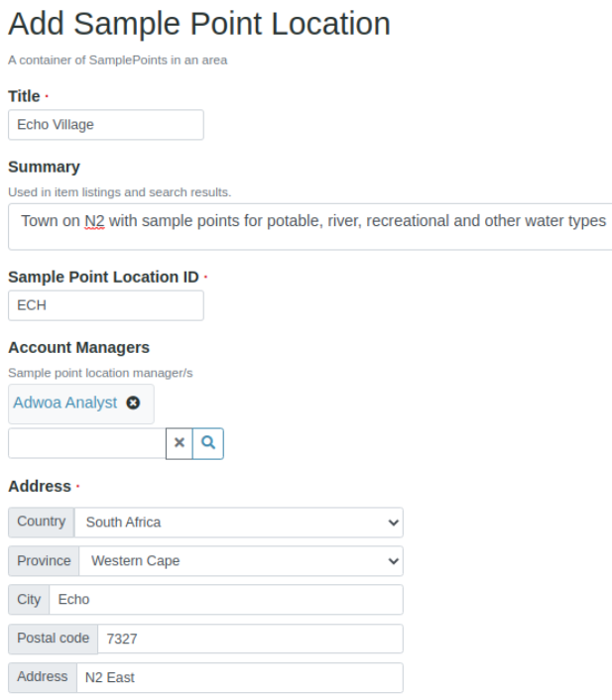
Task: Open the Adwoa Analyst link
Action: [64, 404]
